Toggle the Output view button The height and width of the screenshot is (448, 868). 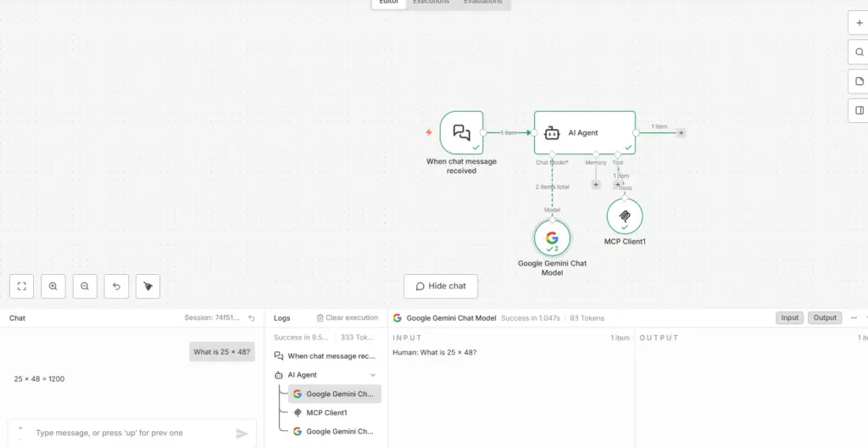[x=825, y=317]
